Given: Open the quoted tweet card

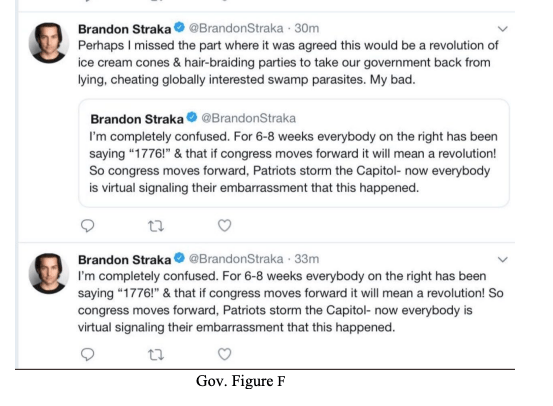Looking at the screenshot, I should (294, 153).
